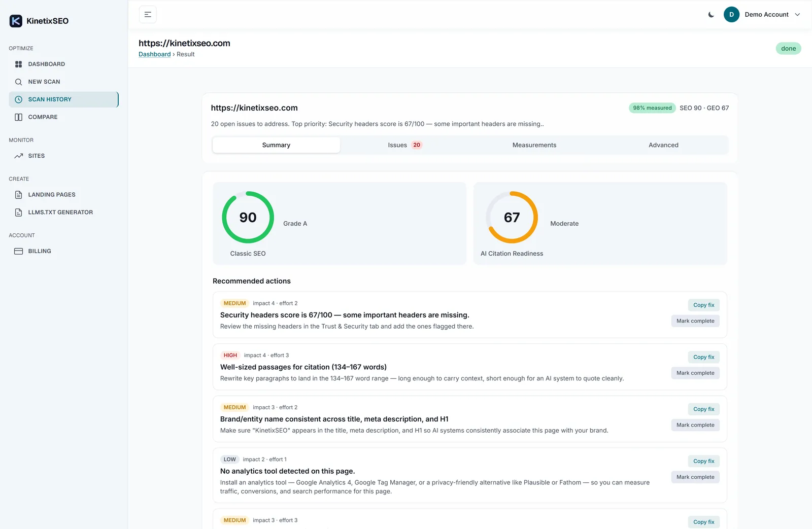Screen dimensions: 812x529
Task: Click the LLMS.TXT Generator file icon
Action: pyautogui.click(x=19, y=213)
